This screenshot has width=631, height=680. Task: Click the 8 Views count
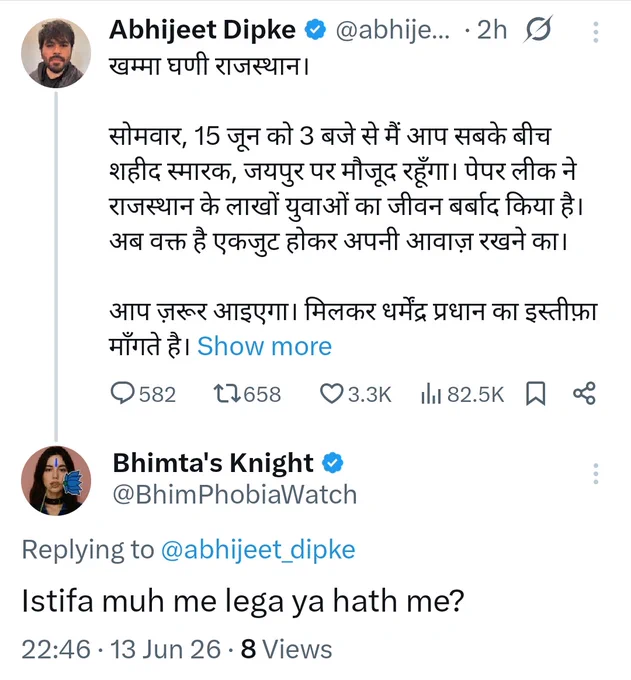[x=287, y=649]
